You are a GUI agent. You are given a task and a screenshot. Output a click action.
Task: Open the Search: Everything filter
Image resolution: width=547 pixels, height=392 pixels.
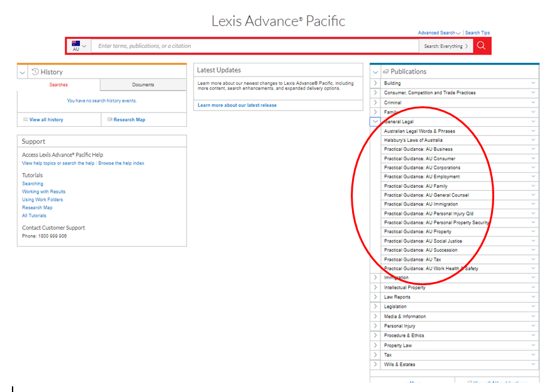click(x=446, y=46)
